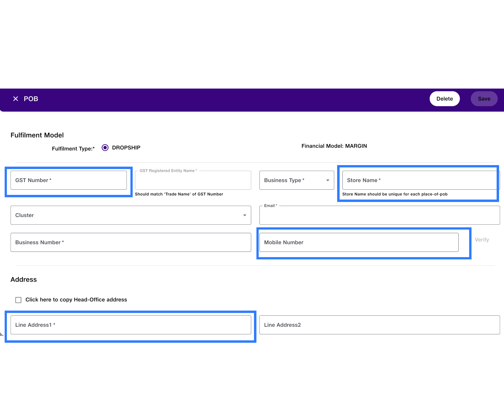Focus the Line Address1 field

coord(131,325)
